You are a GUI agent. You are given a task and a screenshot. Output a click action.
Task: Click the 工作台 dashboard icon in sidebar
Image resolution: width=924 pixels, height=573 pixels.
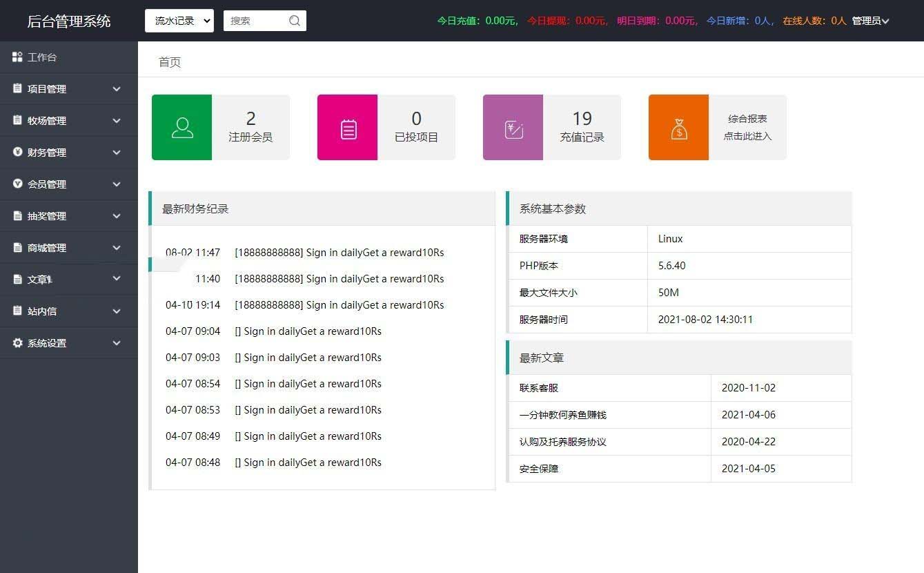click(18, 57)
